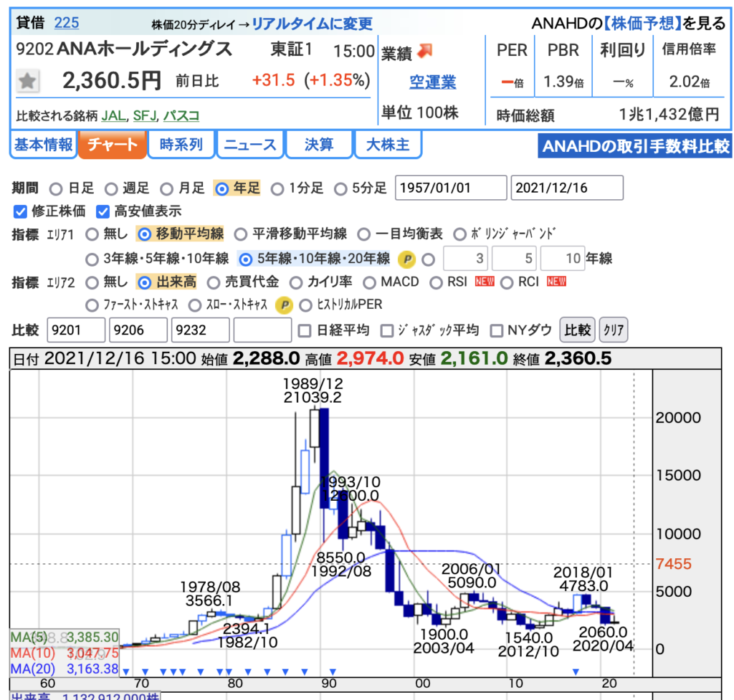Open the 株価予想 link for ANAHD

click(x=643, y=22)
